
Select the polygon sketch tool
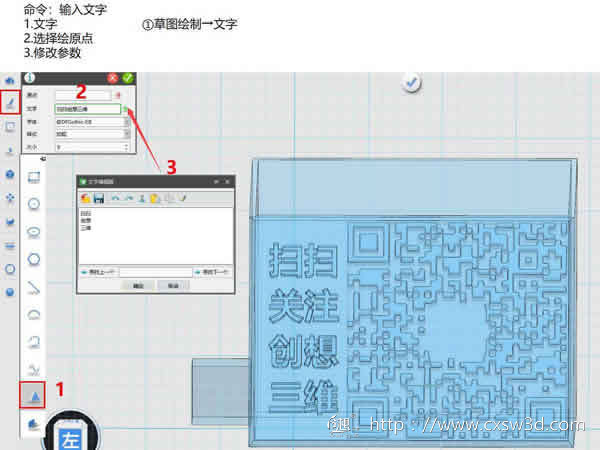34,259
